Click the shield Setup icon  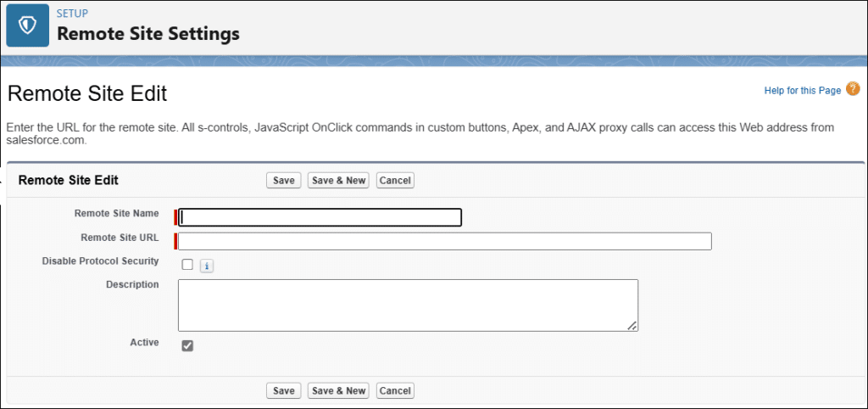point(28,25)
